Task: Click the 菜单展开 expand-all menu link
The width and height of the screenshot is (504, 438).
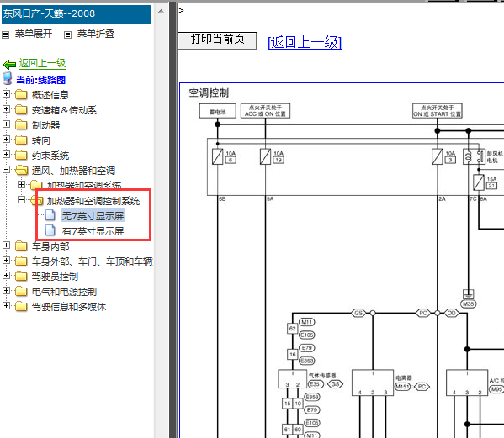Action: point(34,34)
